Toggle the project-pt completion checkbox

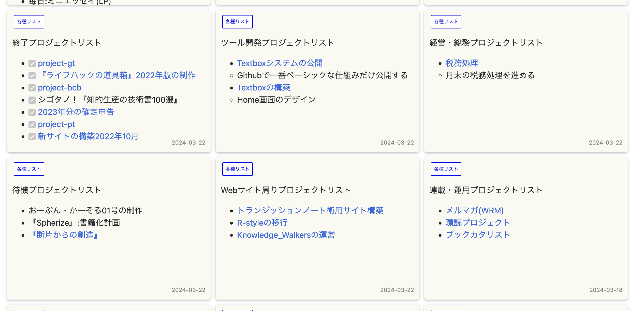tap(32, 125)
